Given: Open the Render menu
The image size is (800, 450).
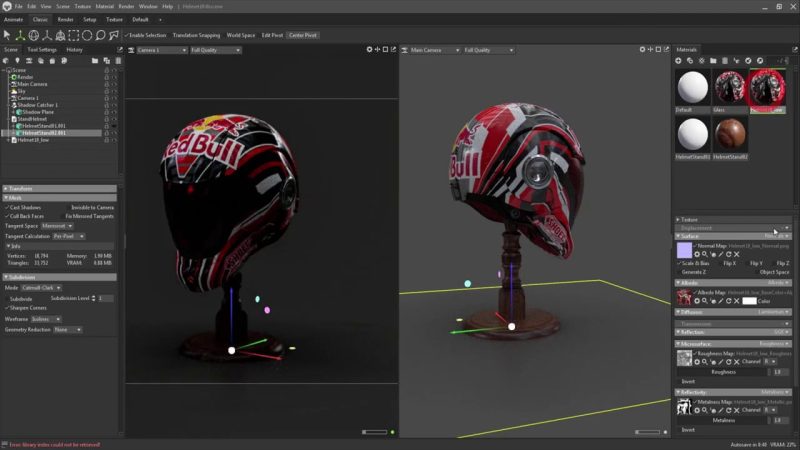Looking at the screenshot, I should pyautogui.click(x=125, y=6).
